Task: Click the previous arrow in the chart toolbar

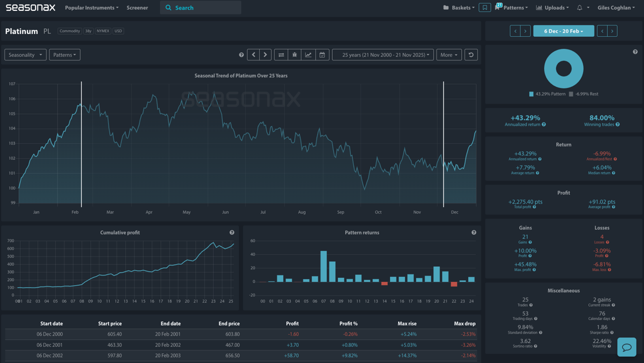Action: tap(253, 54)
